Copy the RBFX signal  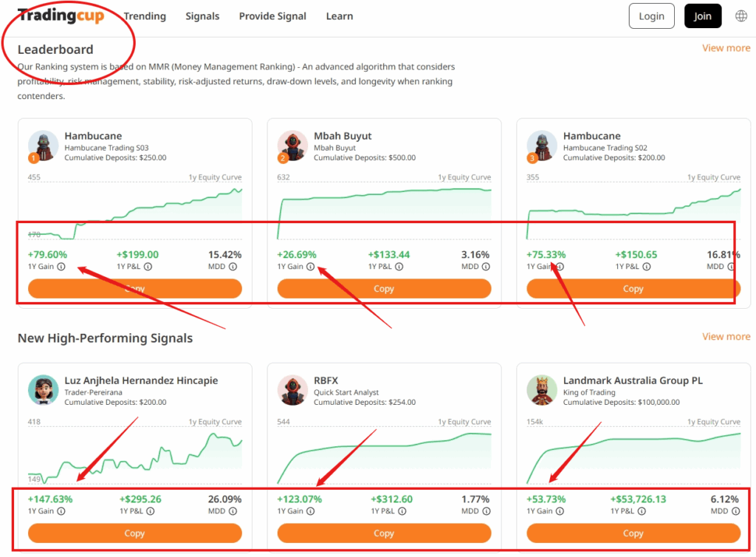(x=384, y=533)
